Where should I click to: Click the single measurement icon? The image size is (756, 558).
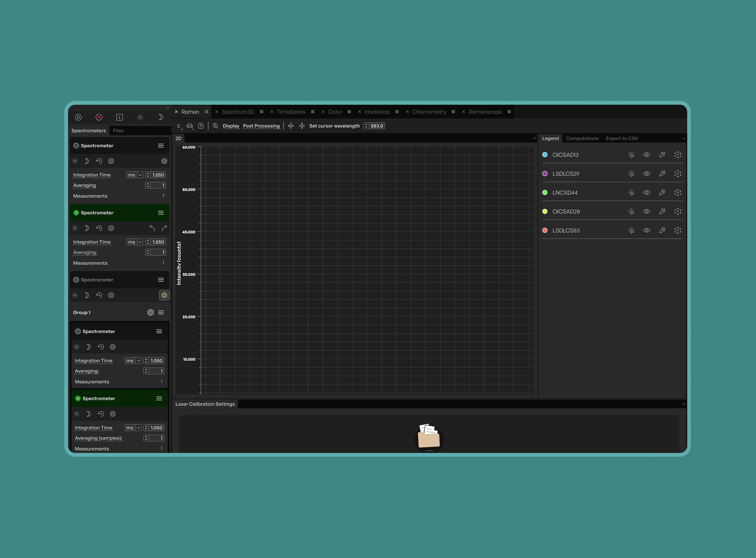click(x=119, y=117)
